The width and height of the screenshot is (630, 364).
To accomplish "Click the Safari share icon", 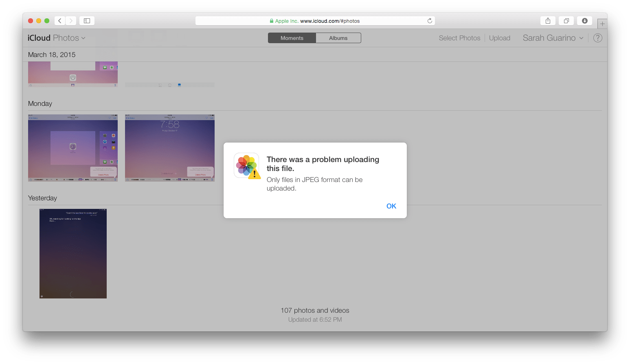I will coord(548,21).
